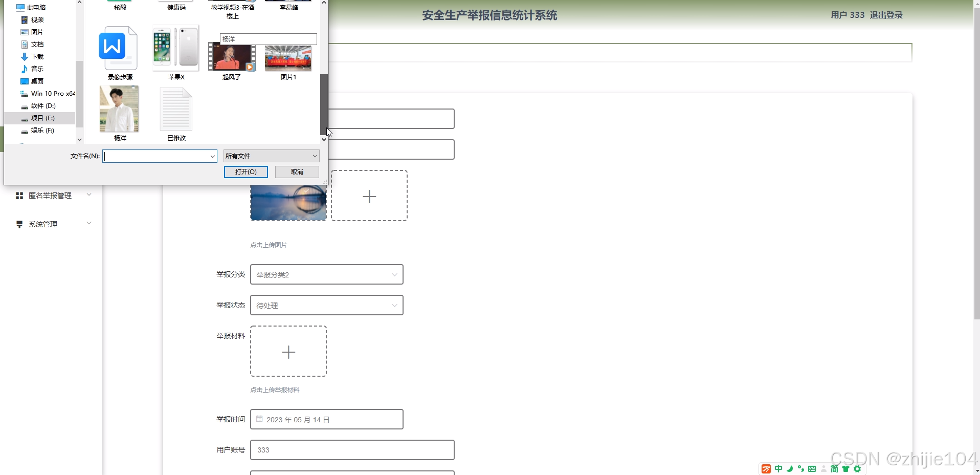Open the 文档 folder in dialog sidebar
Screen dimensions: 980x475
click(32, 45)
